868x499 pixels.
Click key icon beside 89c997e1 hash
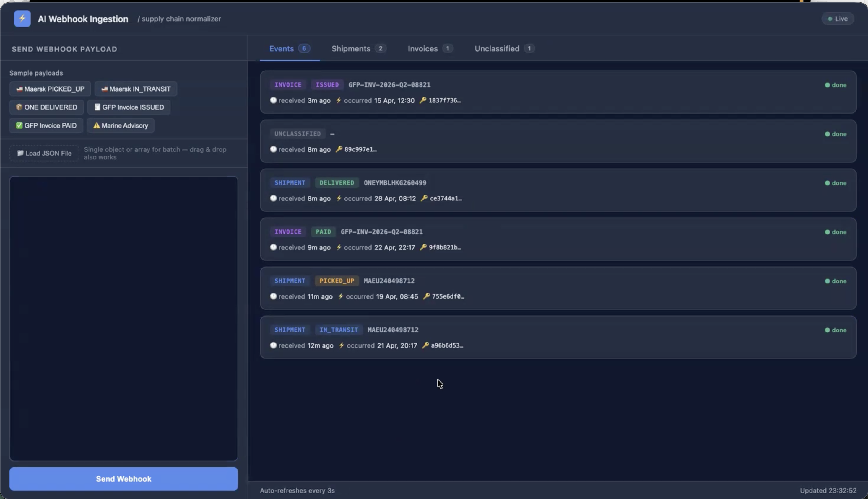pos(339,149)
